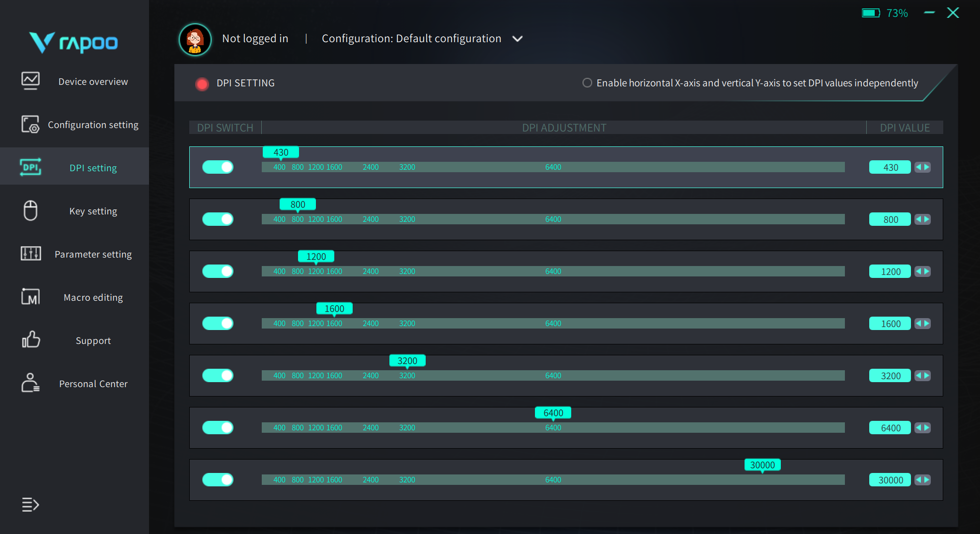This screenshot has width=980, height=534.
Task: Decrease the 800 DPI value with left arrow
Action: (x=918, y=219)
